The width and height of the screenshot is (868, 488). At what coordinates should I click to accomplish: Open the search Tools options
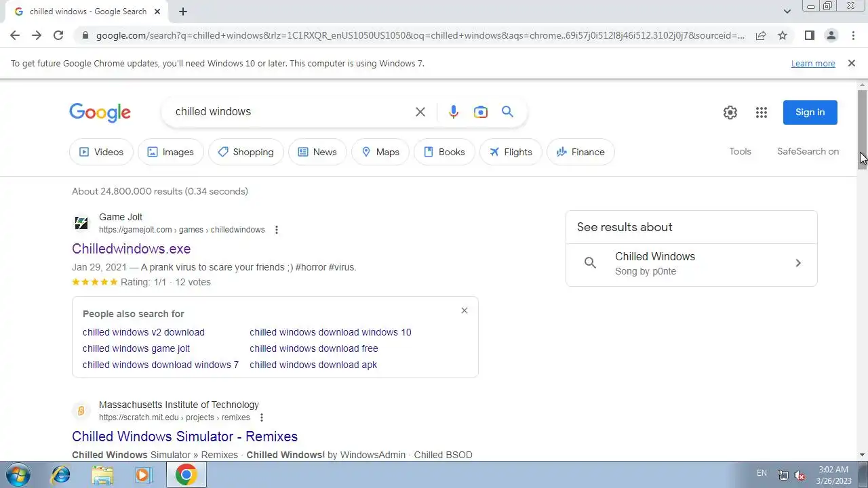740,151
